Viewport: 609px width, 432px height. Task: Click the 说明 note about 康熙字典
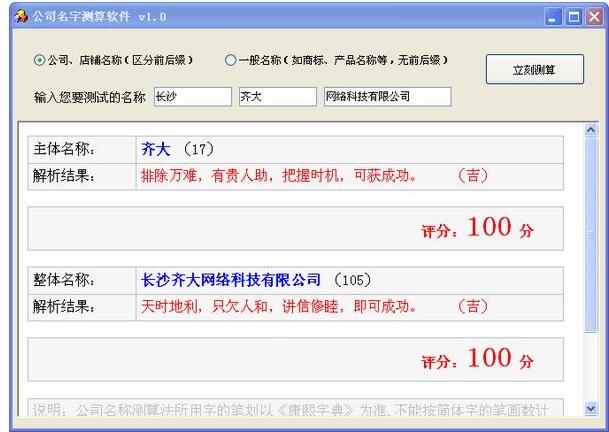(x=291, y=409)
